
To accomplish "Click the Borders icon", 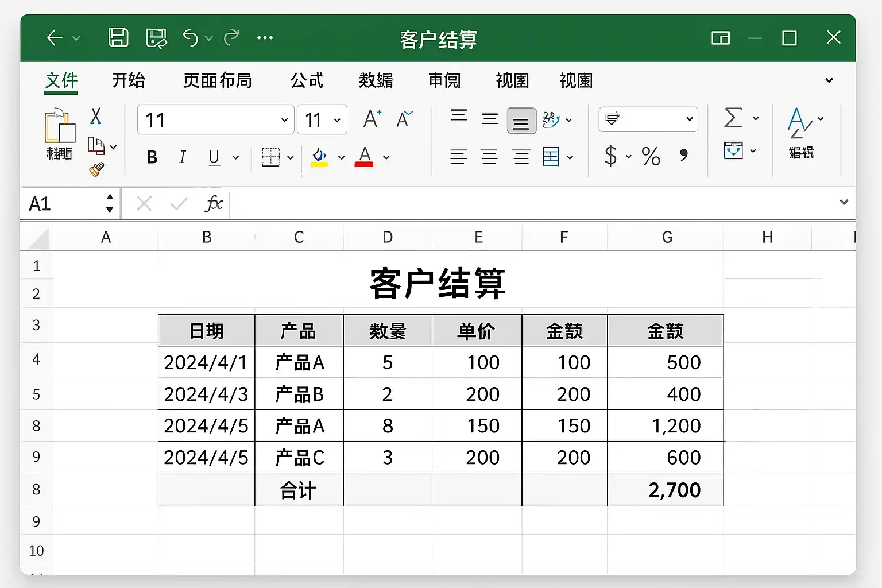I will click(x=270, y=157).
